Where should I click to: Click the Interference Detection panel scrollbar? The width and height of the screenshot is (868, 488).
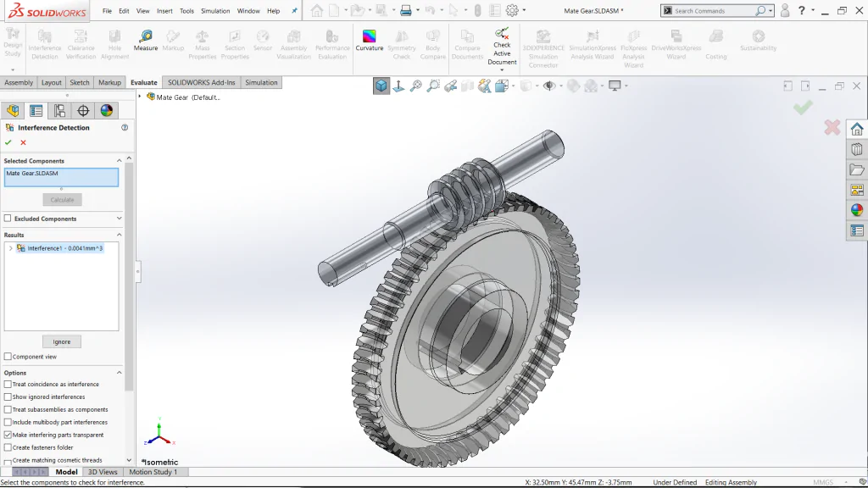point(129,277)
